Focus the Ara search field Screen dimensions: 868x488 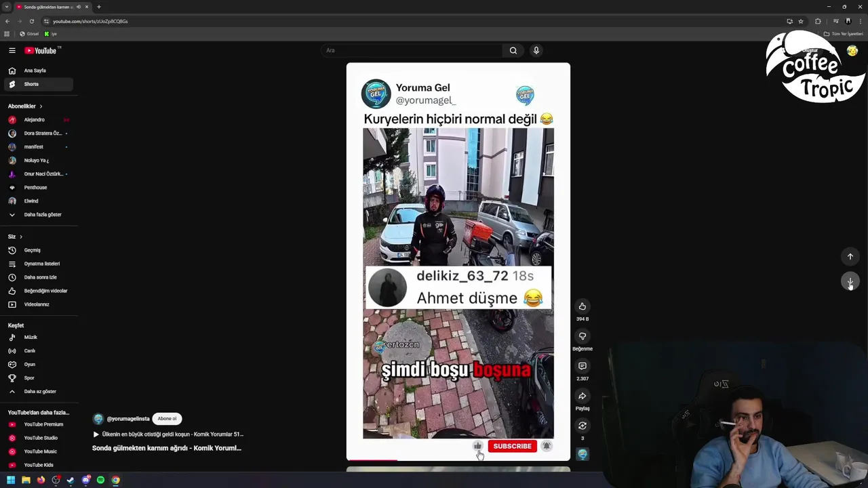(412, 51)
